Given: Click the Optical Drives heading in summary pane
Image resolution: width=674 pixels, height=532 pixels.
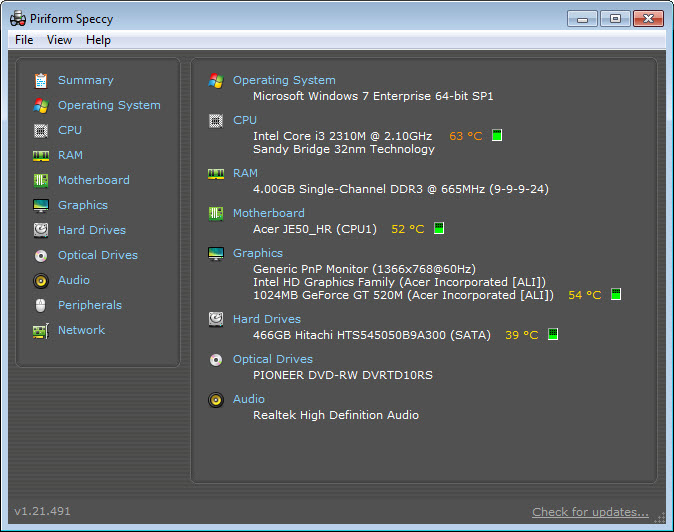Looking at the screenshot, I should (x=273, y=359).
